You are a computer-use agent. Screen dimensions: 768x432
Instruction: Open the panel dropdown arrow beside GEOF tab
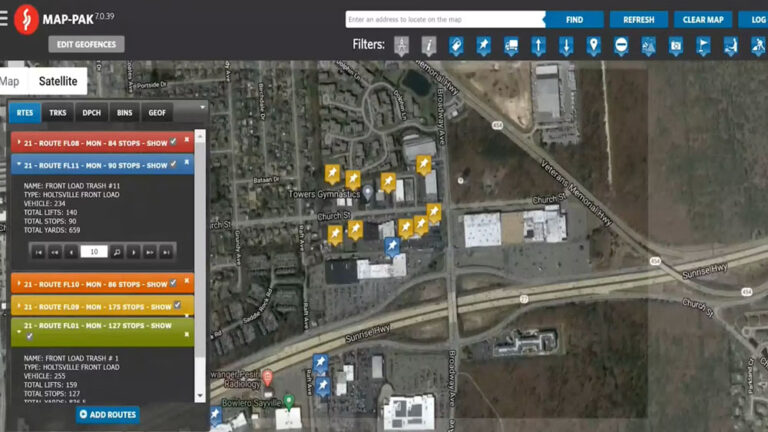[202, 107]
